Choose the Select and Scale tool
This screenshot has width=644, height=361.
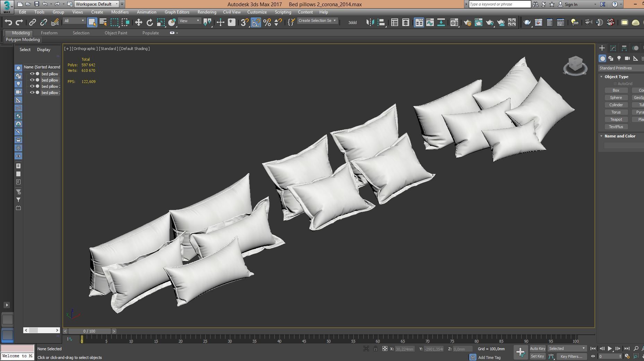[x=161, y=23]
